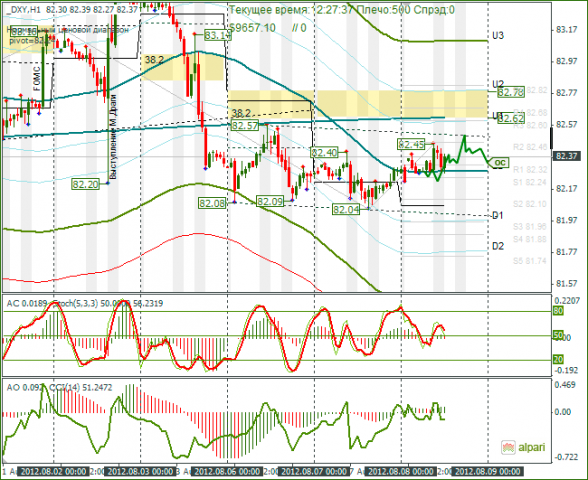Image resolution: width=588 pixels, height=480 pixels.
Task: Click the 82.04 price label
Action: [x=346, y=209]
